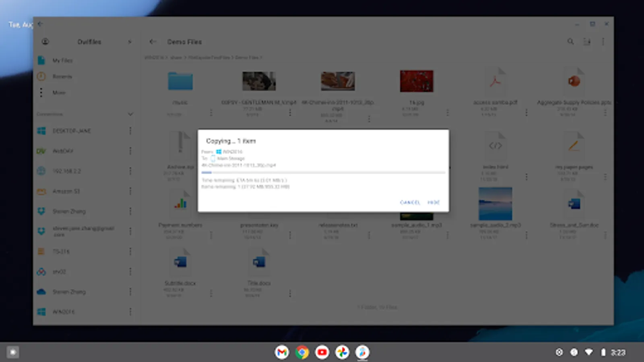Open the 4K-Chimei-inn video thumbnail
Viewport: 644px width, 362px height.
pyautogui.click(x=338, y=81)
